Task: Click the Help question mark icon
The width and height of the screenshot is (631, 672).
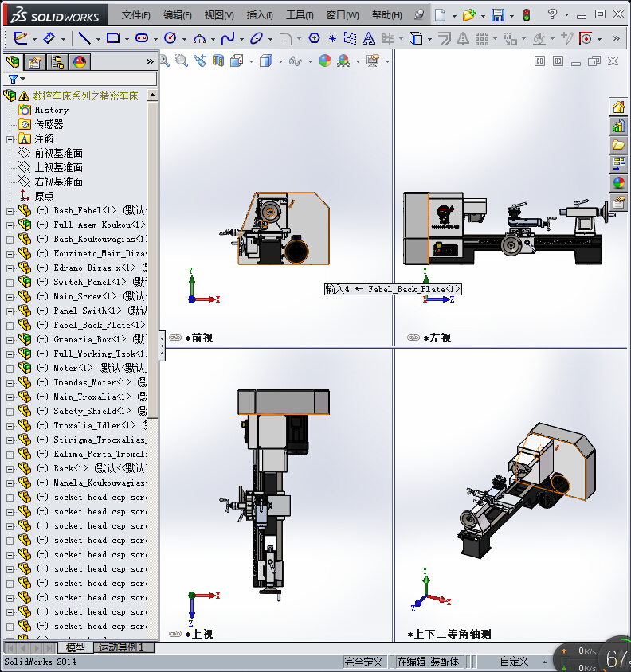Action: [x=552, y=14]
